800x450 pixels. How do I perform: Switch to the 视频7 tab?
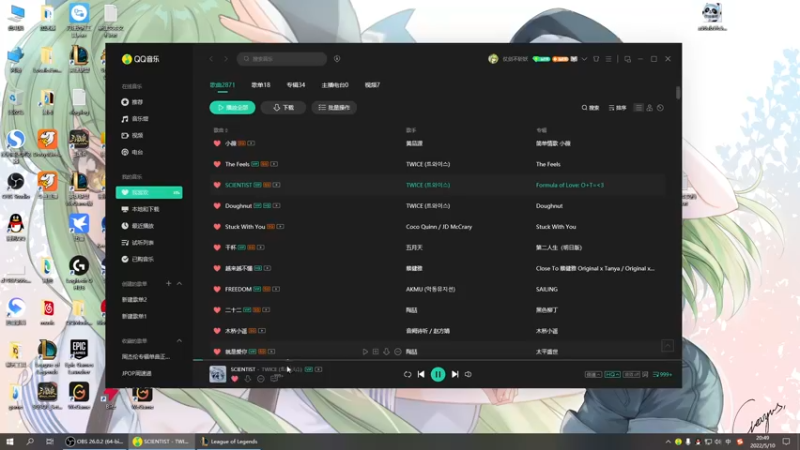[x=372, y=85]
